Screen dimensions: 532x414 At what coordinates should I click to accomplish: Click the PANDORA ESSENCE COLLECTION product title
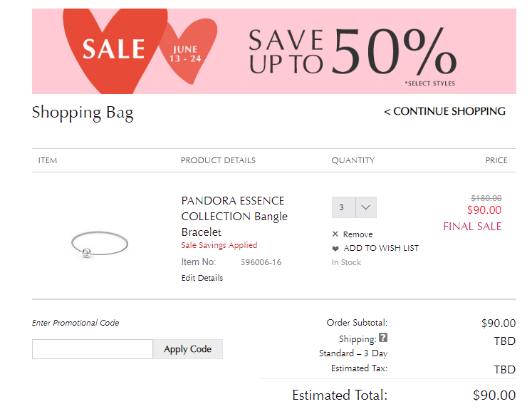point(234,216)
